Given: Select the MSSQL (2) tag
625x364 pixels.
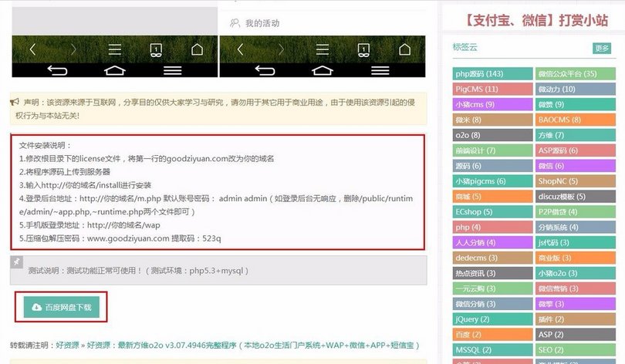Looking at the screenshot, I should [492, 349].
